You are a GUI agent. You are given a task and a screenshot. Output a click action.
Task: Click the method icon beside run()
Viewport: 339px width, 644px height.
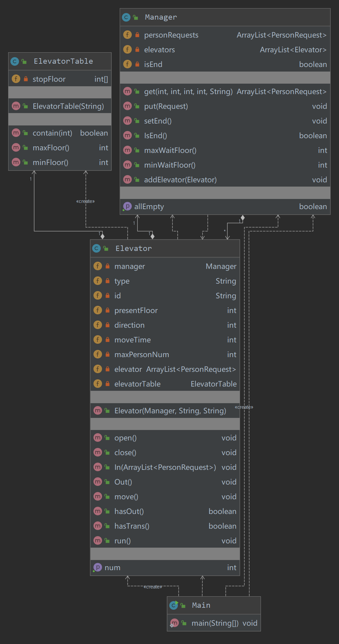tap(98, 540)
